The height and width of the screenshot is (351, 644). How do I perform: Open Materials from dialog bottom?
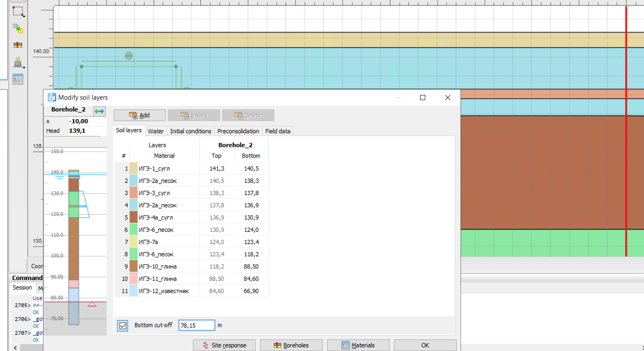pyautogui.click(x=358, y=345)
